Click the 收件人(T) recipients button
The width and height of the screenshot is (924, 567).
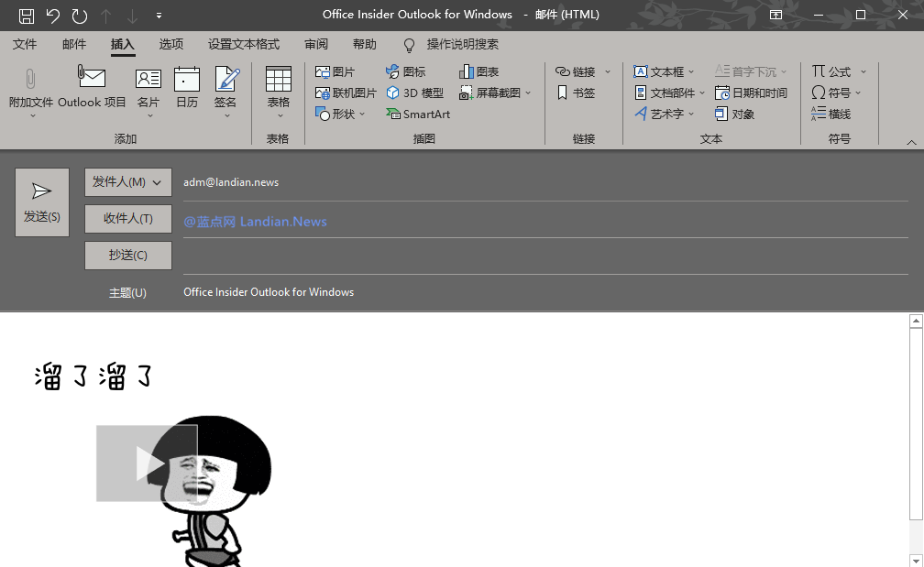tap(128, 219)
